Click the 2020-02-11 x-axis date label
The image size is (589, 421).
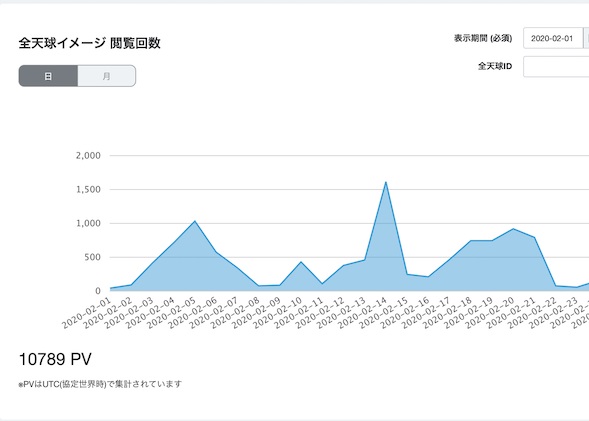(299, 313)
